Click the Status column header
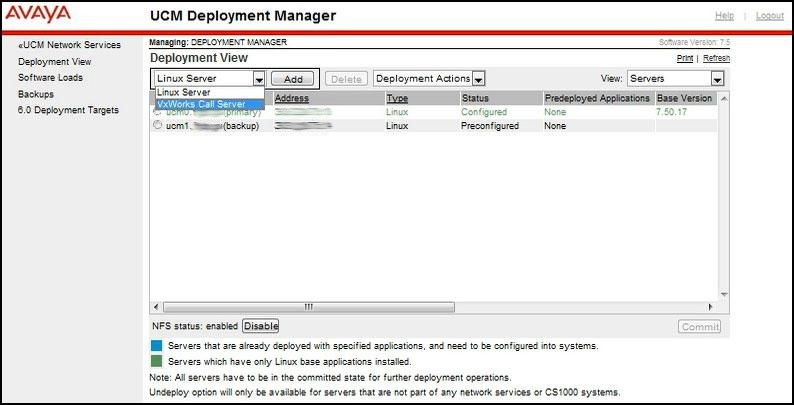The width and height of the screenshot is (794, 405). [x=475, y=98]
